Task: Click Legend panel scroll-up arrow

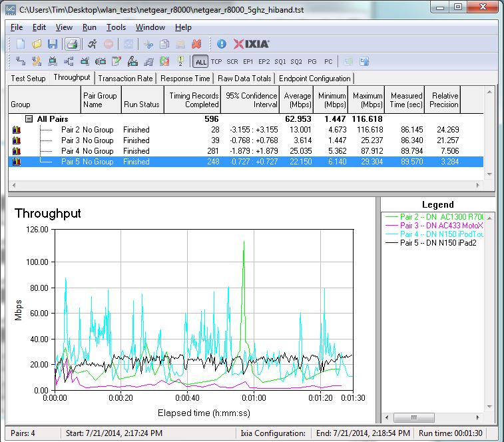Action: pyautogui.click(x=489, y=218)
